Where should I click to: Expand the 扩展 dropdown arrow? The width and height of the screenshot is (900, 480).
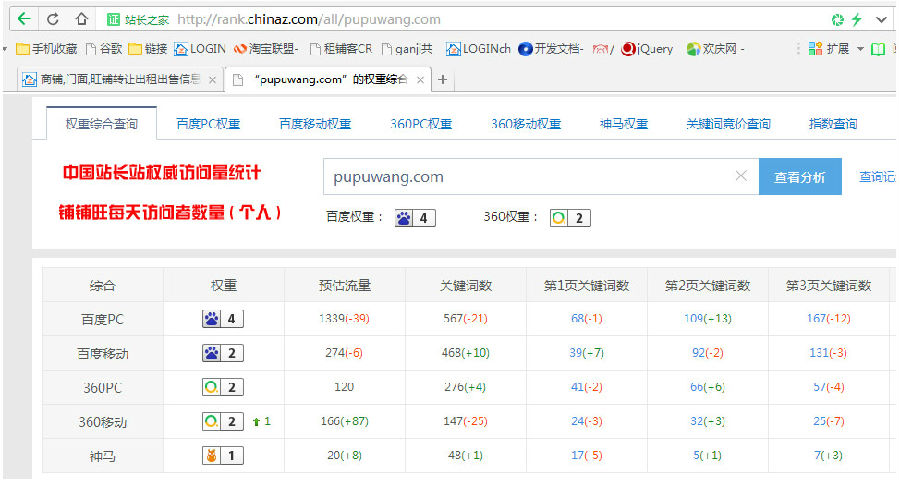pos(860,49)
